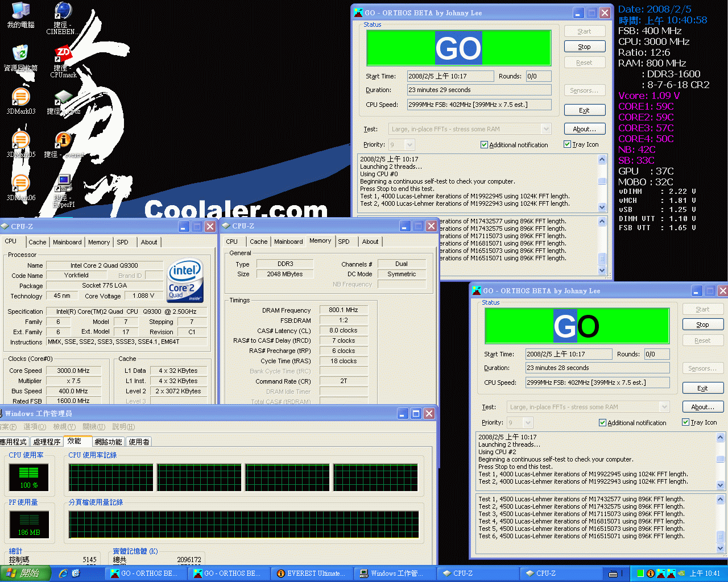Click the Start Time field in CPU #0 ORTHOS

click(x=450, y=76)
